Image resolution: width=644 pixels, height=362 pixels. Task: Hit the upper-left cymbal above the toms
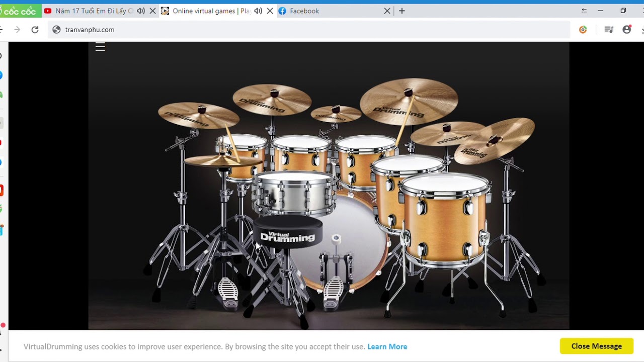(272, 99)
